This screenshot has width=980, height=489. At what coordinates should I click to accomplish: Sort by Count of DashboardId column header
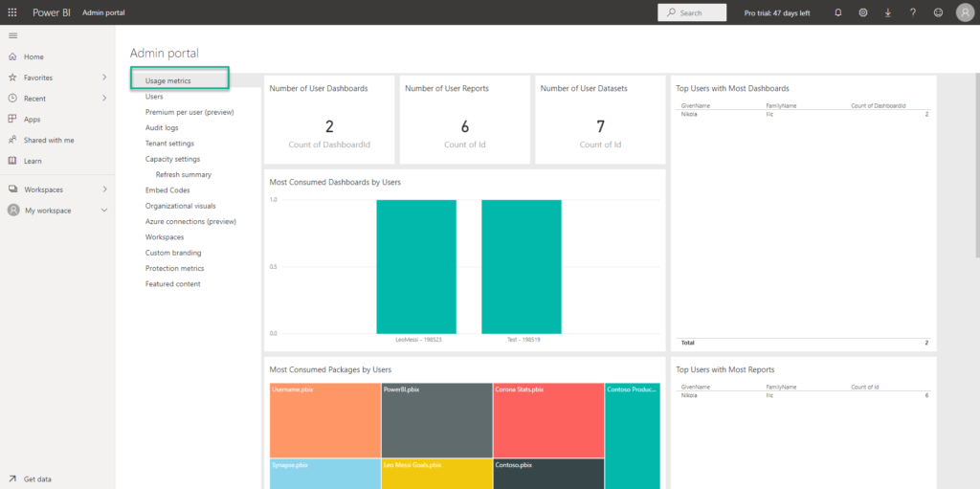coord(879,106)
